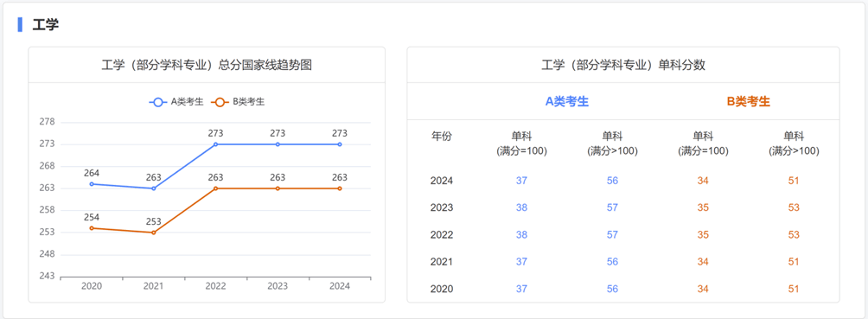Click the orange 254 point at 2020
This screenshot has height=319, width=868.
tap(92, 228)
